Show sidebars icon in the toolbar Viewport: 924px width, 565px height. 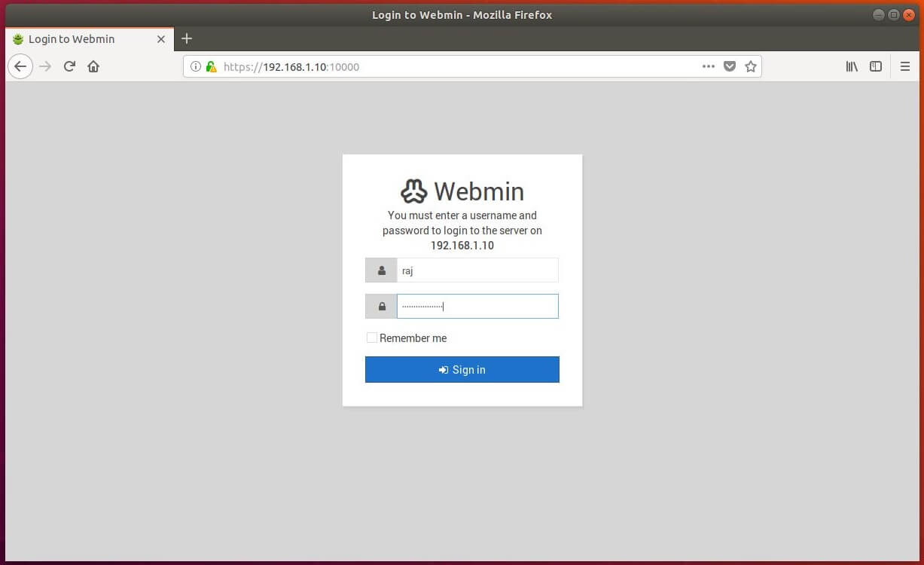coord(876,66)
